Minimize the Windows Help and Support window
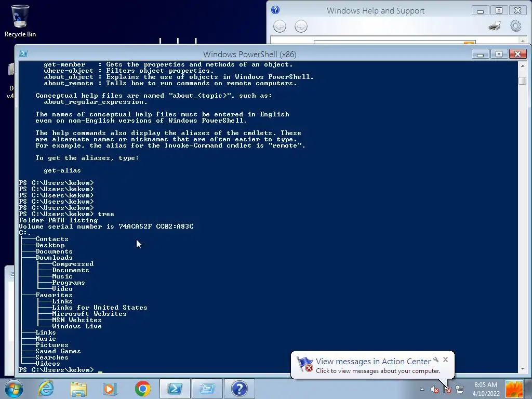The width and height of the screenshot is (532, 399). click(x=480, y=11)
